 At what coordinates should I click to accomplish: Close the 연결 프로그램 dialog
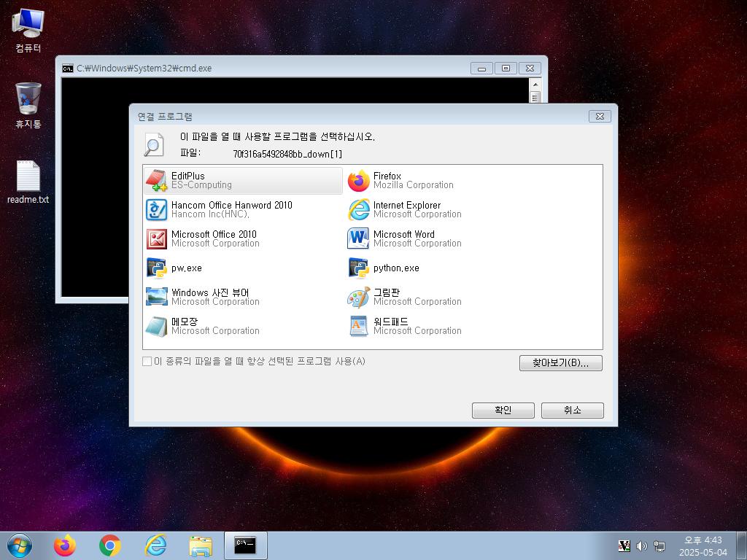600,116
